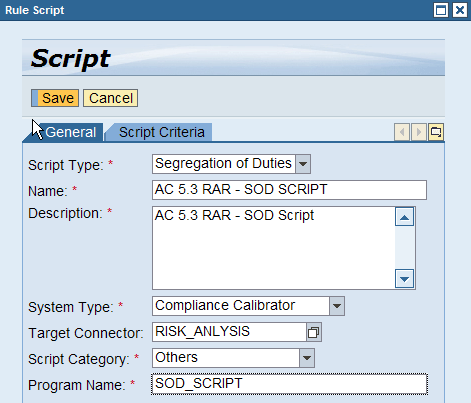Open the Script Criteria tab
471x403 pixels.
coord(161,132)
